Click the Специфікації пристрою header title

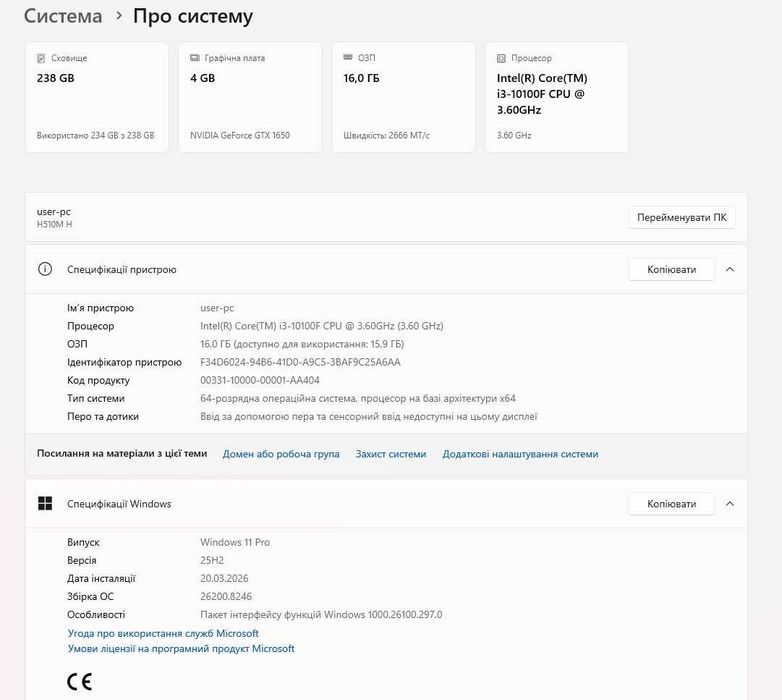122,270
